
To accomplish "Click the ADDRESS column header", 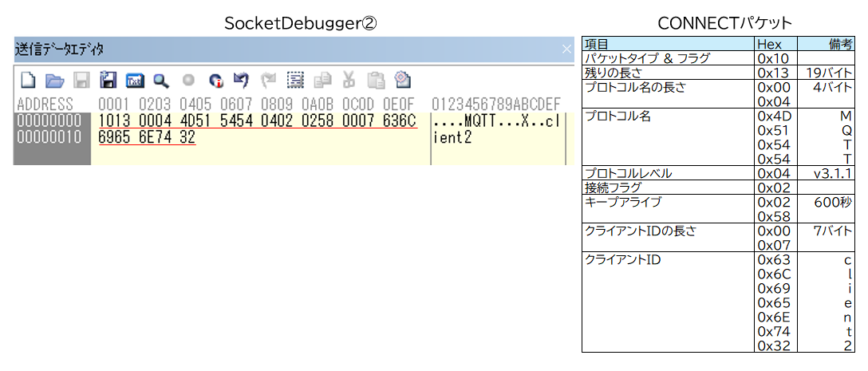I will [45, 104].
